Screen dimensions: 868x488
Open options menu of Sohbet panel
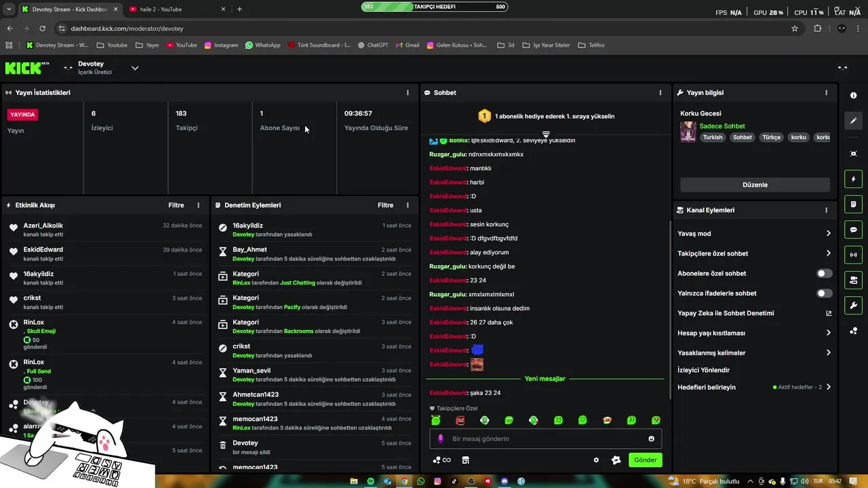coord(660,92)
